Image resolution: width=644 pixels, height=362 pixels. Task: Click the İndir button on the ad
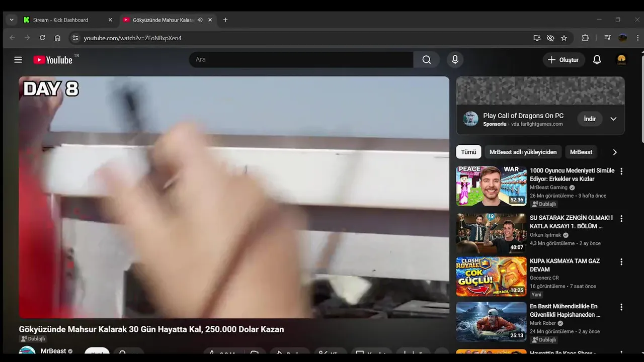590,119
